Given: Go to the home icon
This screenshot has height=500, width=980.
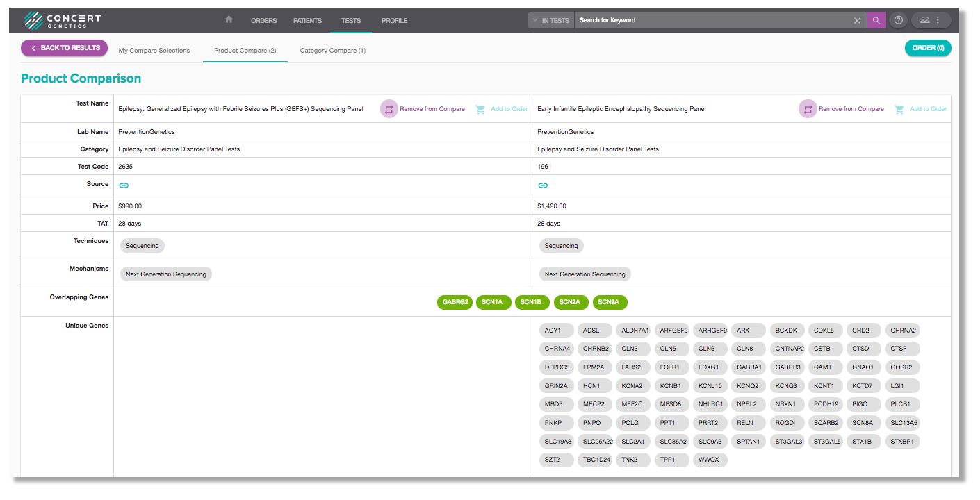Looking at the screenshot, I should pos(229,19).
